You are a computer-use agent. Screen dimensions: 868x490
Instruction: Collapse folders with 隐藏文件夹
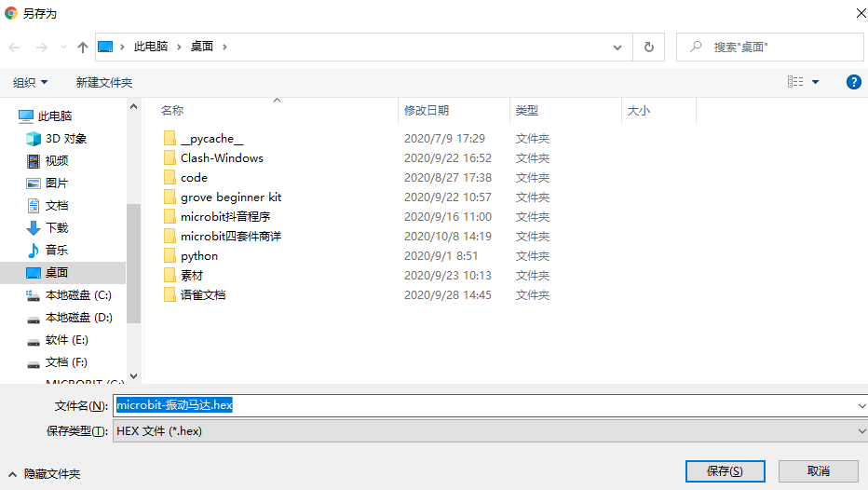[x=45, y=474]
